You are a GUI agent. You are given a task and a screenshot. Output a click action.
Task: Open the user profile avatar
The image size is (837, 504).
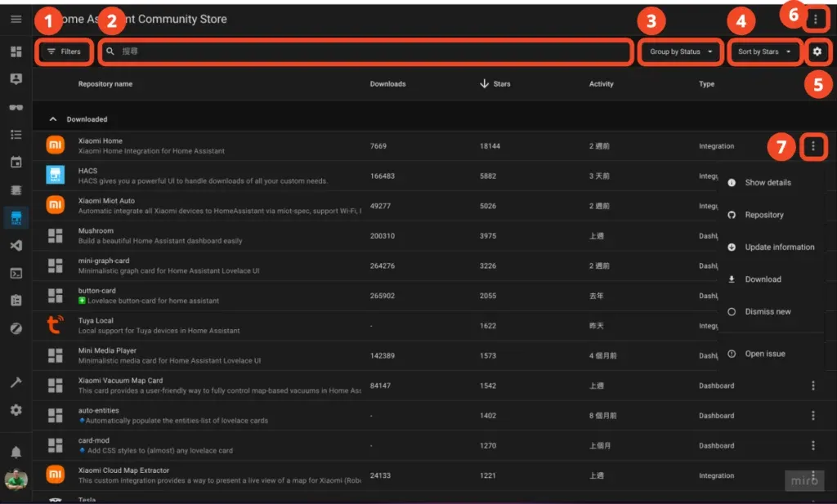coord(16,479)
